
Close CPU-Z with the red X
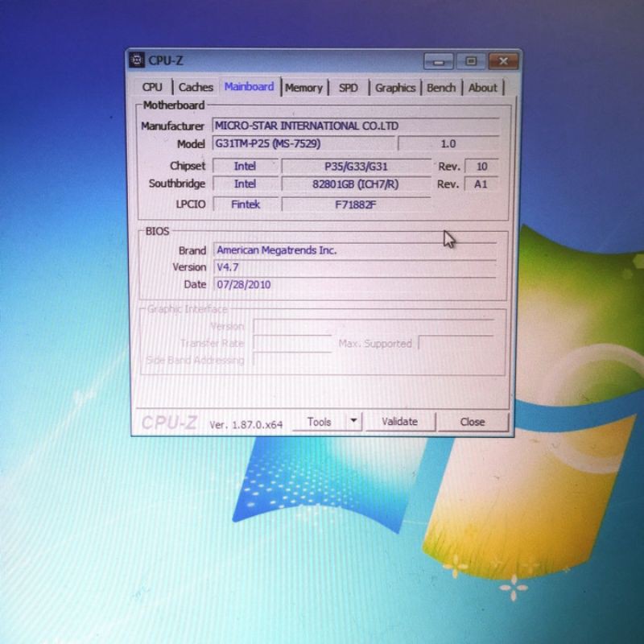coord(503,62)
